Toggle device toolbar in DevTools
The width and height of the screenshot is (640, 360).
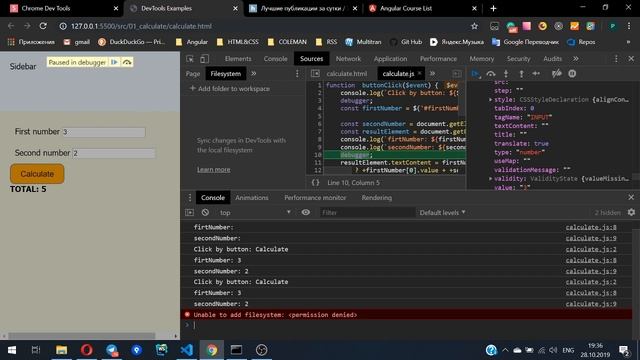click(204, 59)
